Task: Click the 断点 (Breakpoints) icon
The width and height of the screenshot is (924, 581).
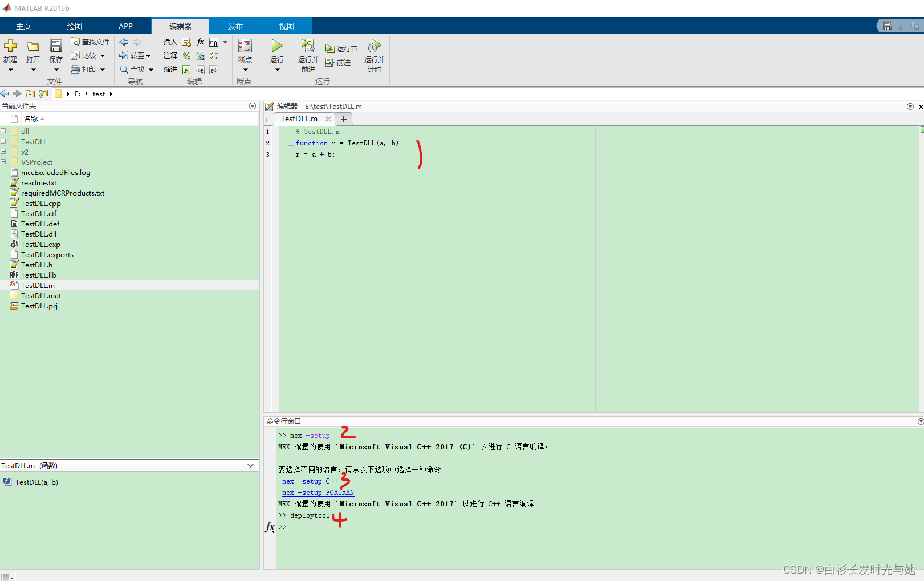Action: pos(245,46)
